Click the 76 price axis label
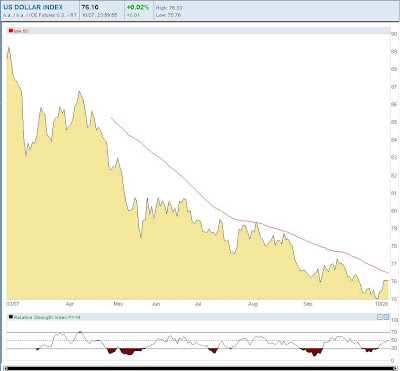400x371 pixels. [x=394, y=281]
